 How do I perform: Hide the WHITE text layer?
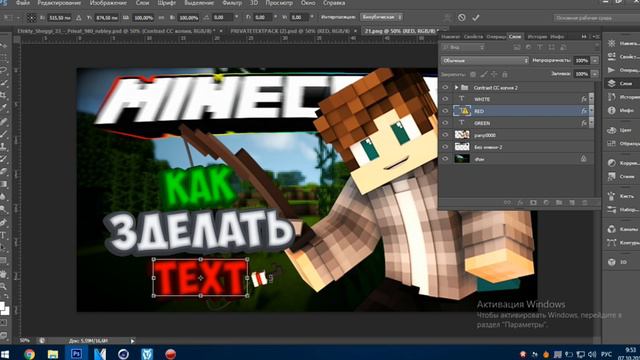(x=445, y=99)
